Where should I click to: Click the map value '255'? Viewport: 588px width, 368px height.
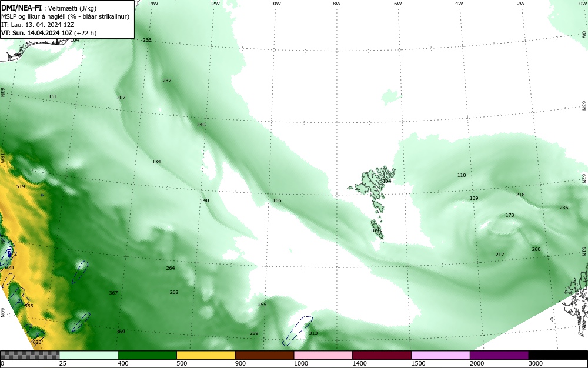point(262,305)
